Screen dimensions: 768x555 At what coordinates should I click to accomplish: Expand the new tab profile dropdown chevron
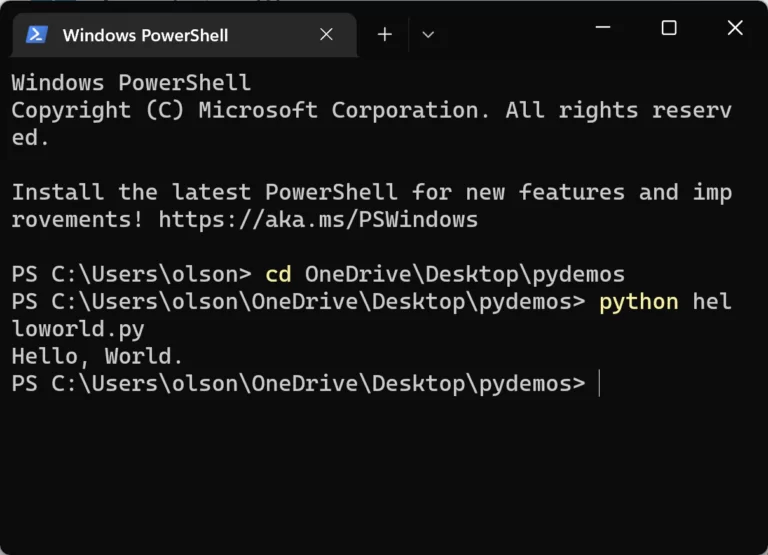point(428,35)
